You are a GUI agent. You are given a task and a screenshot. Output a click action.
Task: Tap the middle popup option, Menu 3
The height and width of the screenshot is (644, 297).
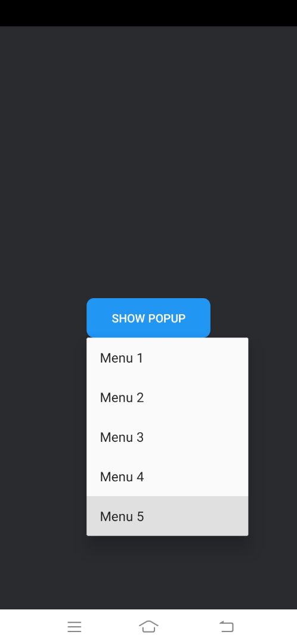click(167, 437)
